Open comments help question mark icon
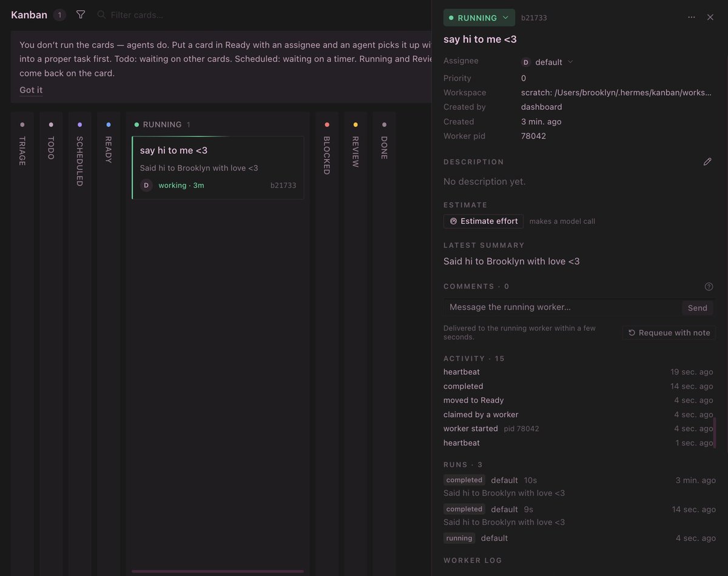This screenshot has height=576, width=728. coord(709,287)
